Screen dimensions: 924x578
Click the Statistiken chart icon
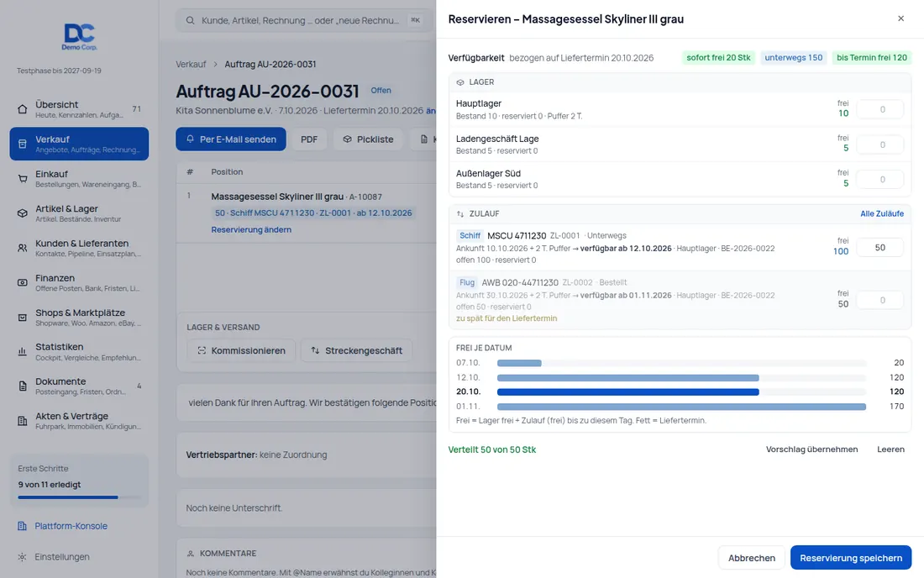point(23,352)
